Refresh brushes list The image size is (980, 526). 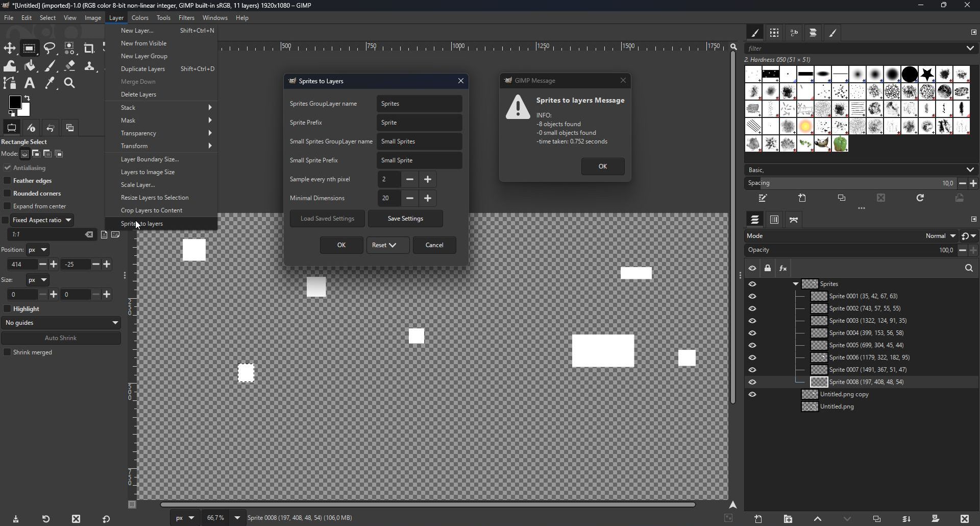click(x=920, y=198)
